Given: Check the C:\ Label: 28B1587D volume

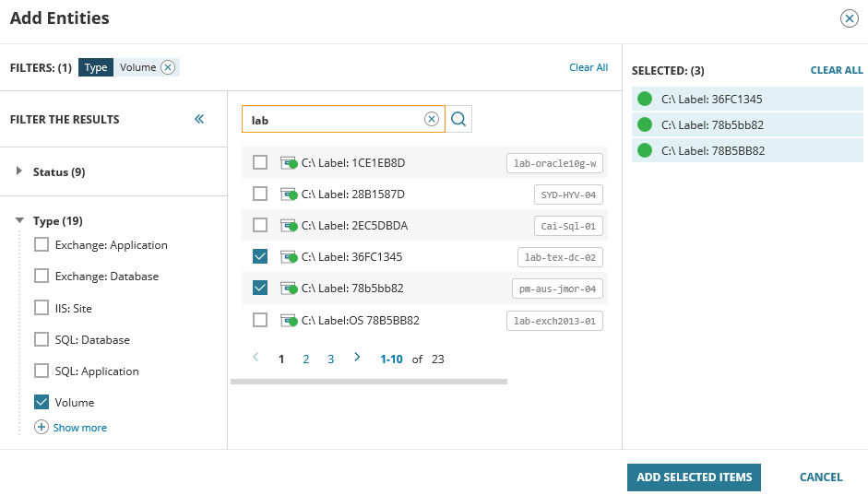Looking at the screenshot, I should point(260,194).
